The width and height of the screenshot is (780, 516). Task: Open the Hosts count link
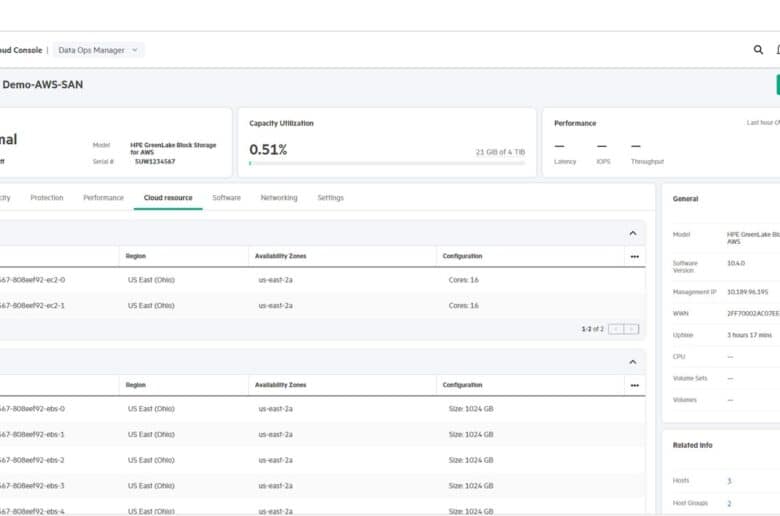pos(729,481)
